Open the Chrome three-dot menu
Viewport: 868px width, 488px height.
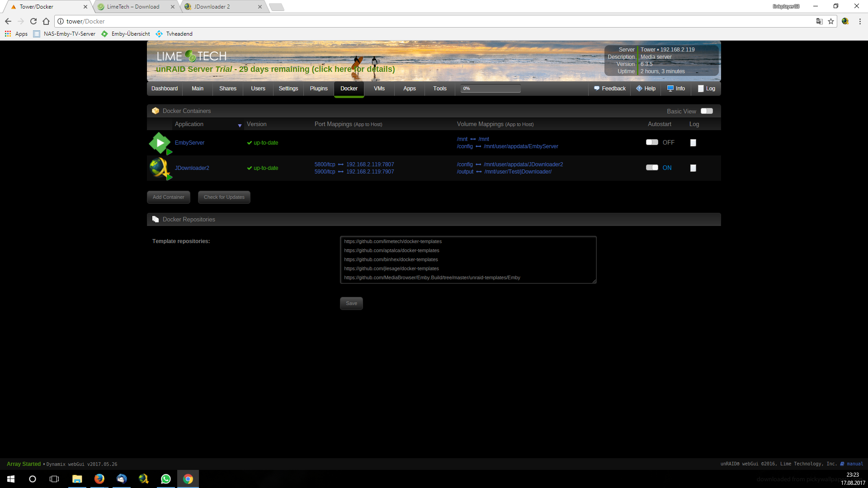coord(860,21)
